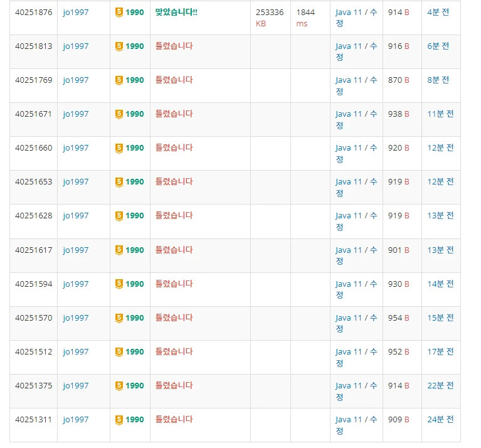The width and height of the screenshot is (481, 448).
Task: Click the '14분 전' timestamp
Action: point(440,284)
